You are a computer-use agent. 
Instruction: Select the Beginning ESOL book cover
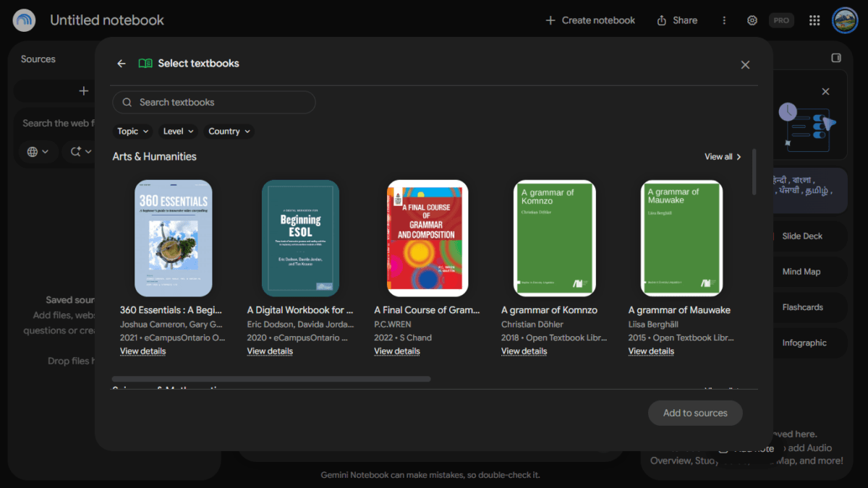301,238
